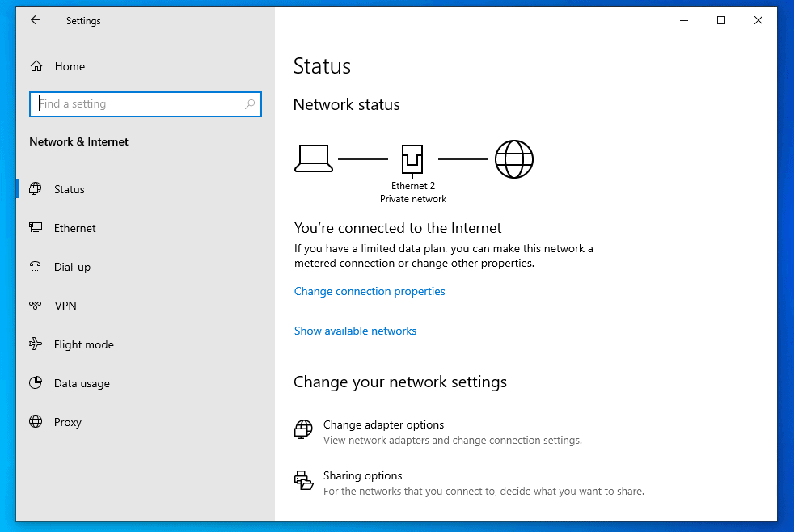The height and width of the screenshot is (532, 794).
Task: Click the VPN icon in sidebar
Action: coord(36,306)
